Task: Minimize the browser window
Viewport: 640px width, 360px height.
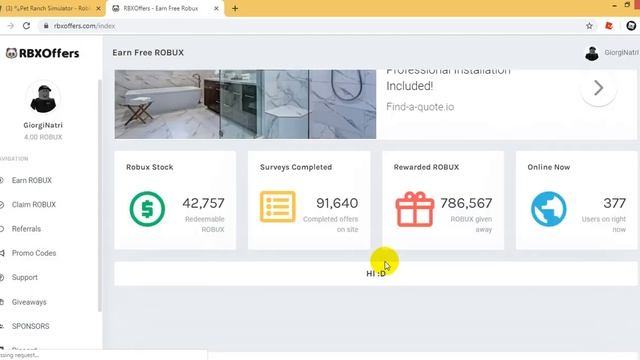Action: (x=614, y=5)
